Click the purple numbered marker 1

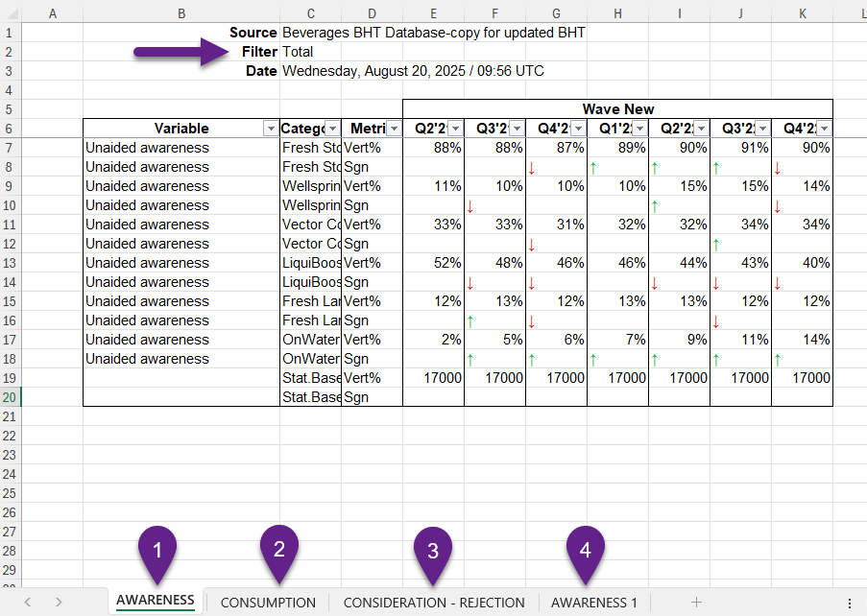pyautogui.click(x=157, y=551)
